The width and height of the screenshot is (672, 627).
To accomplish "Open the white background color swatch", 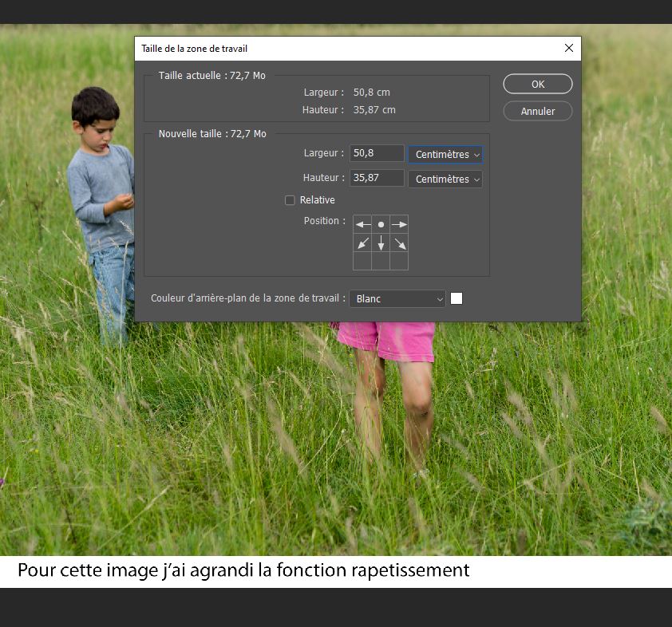I will [x=457, y=298].
